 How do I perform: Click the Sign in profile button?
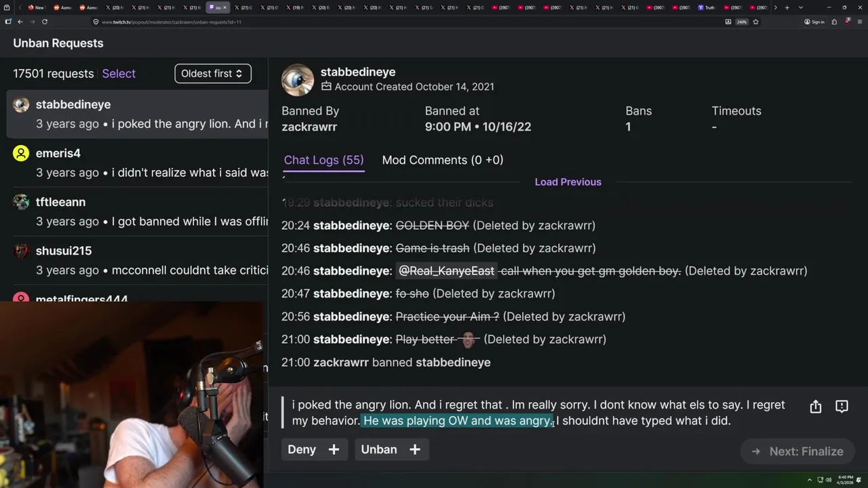point(814,22)
